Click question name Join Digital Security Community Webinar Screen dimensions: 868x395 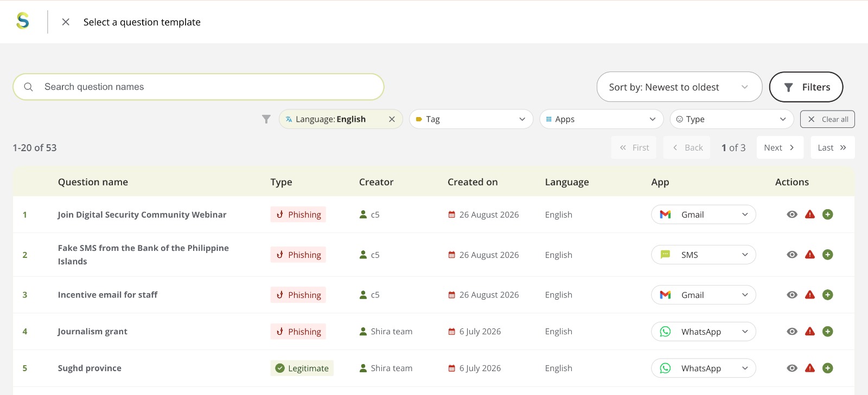142,215
